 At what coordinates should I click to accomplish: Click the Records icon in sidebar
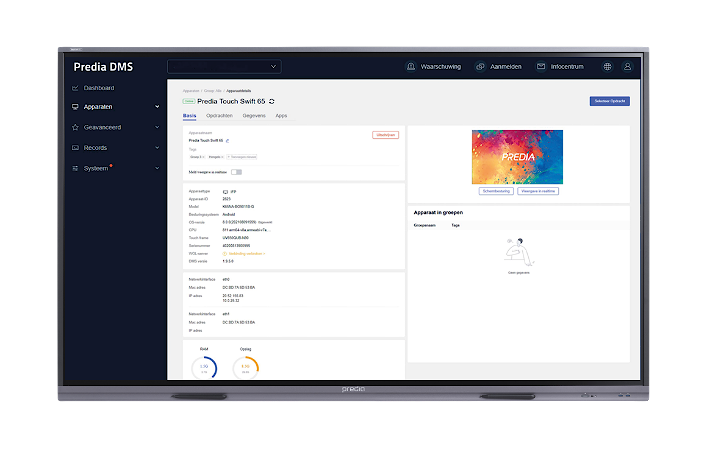pos(75,147)
